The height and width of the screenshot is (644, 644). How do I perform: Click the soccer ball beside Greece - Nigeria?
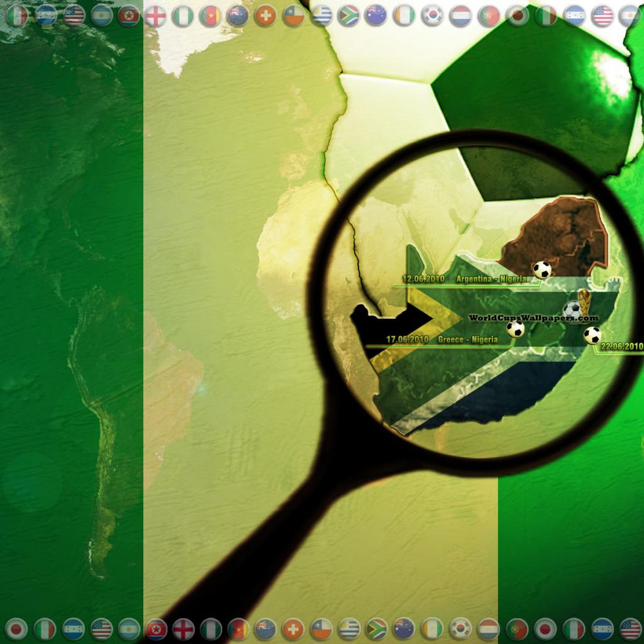point(515,328)
